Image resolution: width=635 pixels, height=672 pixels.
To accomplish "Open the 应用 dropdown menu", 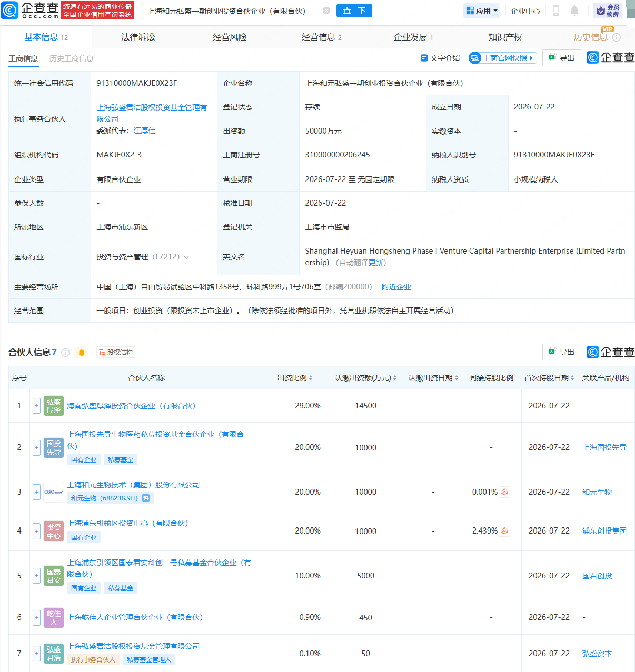I will (482, 11).
